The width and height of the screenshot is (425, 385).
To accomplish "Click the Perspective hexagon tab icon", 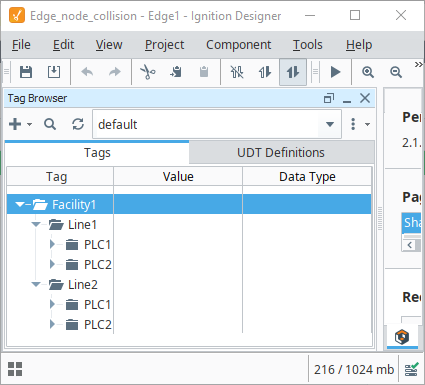I will (x=402, y=337).
